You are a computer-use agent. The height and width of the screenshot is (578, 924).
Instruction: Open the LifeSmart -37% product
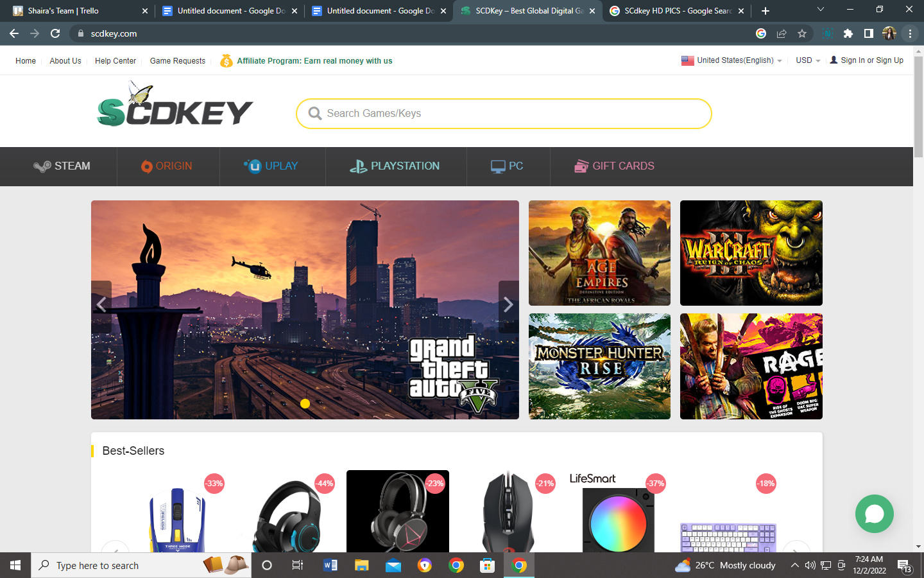coord(619,514)
